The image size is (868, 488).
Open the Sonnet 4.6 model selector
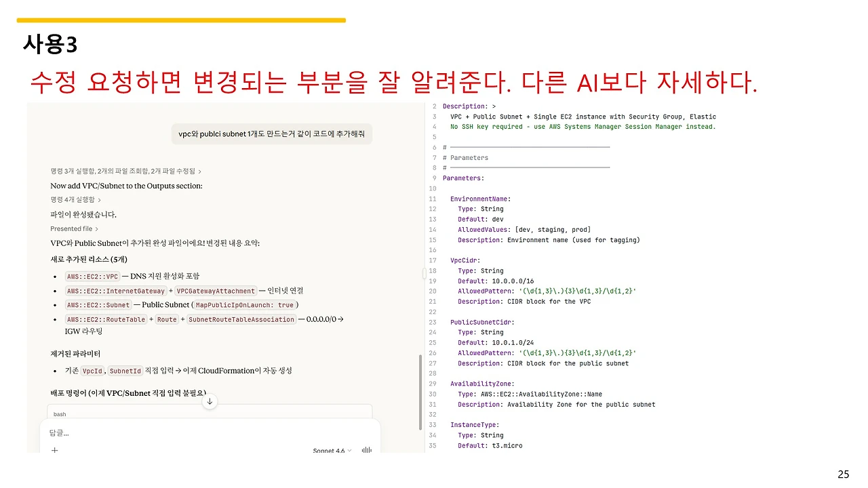tap(332, 450)
